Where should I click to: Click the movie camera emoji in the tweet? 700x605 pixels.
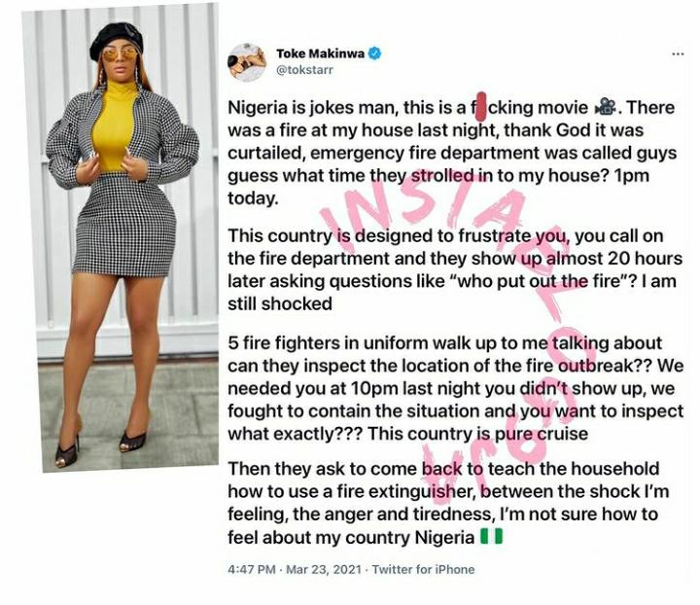tap(605, 107)
